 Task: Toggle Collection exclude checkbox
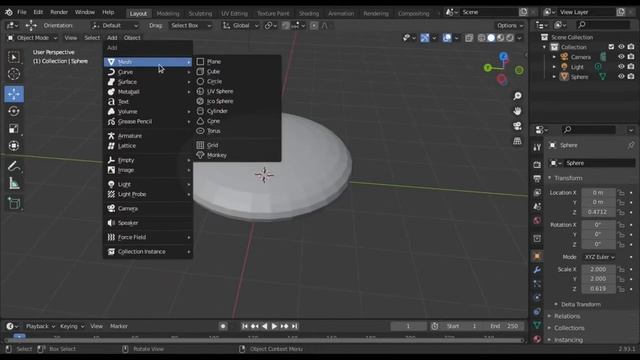611,47
